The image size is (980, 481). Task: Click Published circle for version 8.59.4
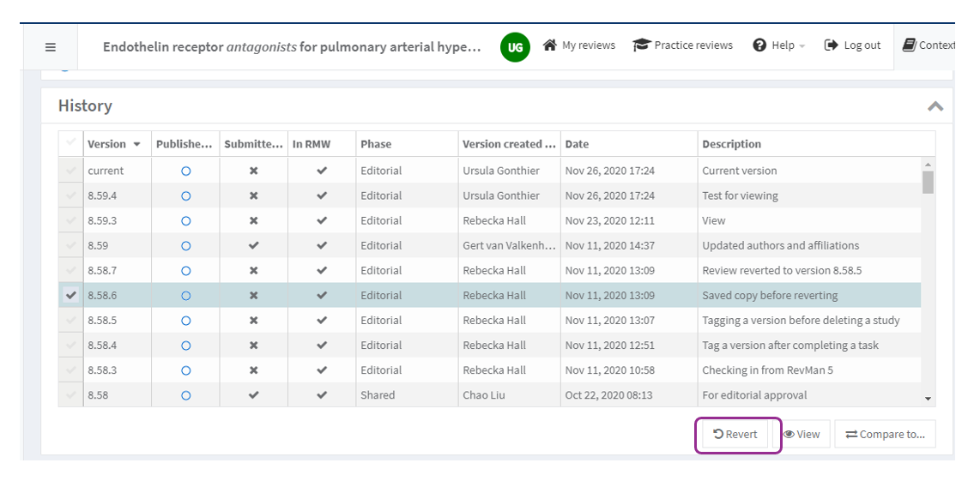click(185, 195)
